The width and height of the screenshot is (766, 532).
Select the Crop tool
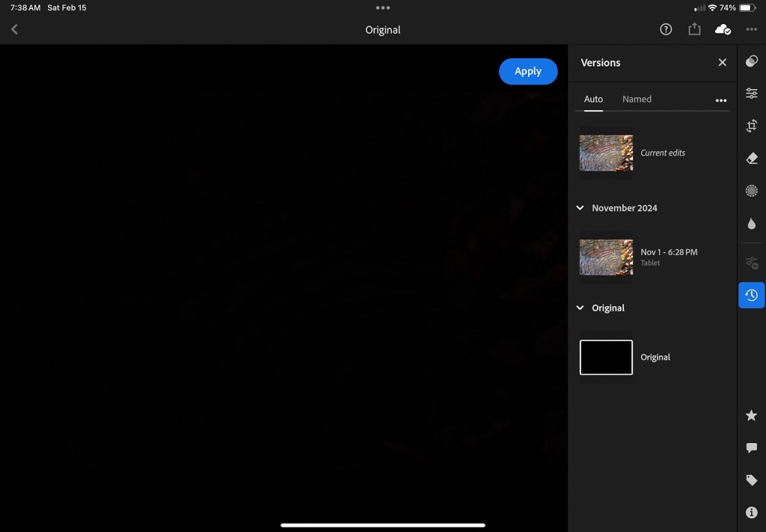pos(752,125)
